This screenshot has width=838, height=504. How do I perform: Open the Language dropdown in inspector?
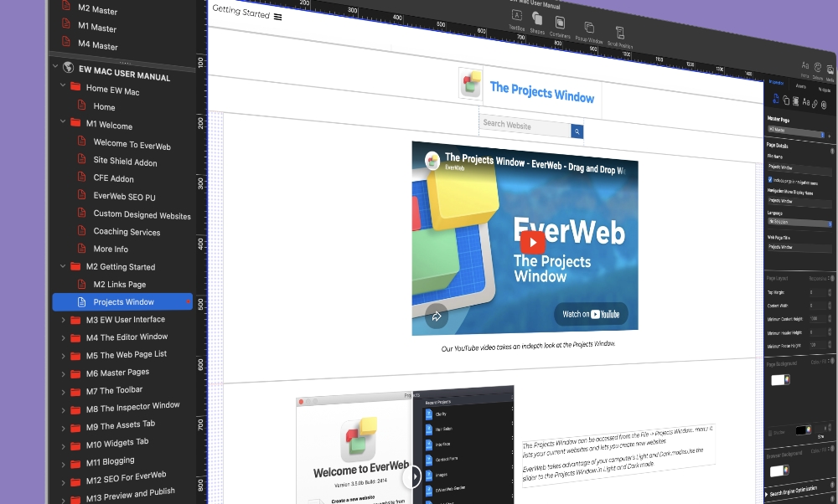tap(799, 223)
